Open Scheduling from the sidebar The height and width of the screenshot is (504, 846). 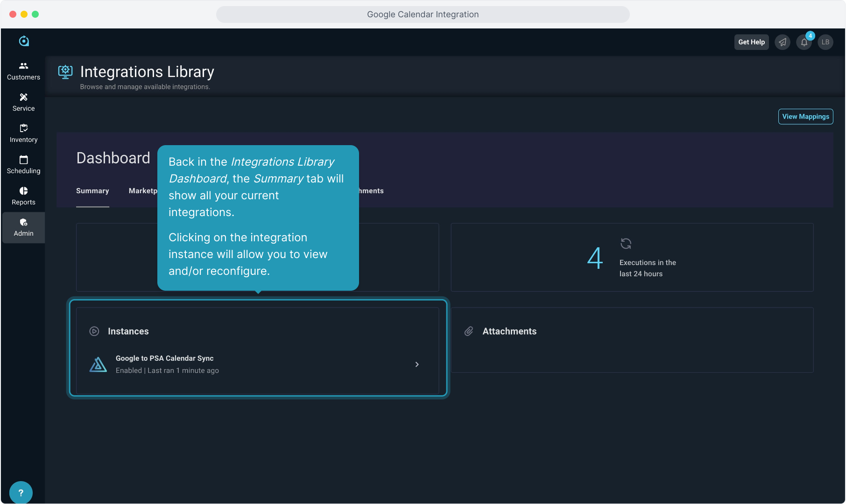pos(23,165)
